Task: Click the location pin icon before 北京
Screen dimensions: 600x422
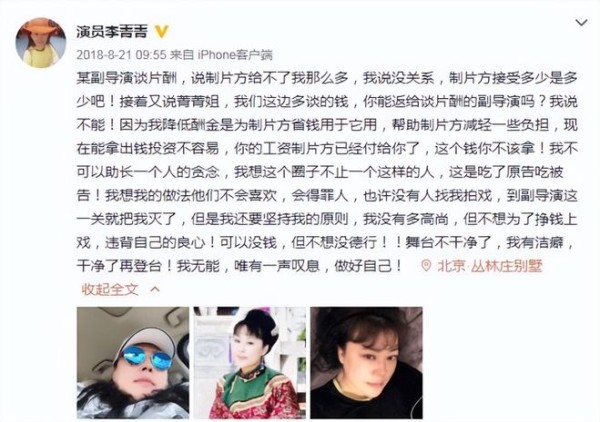Action: click(x=426, y=266)
